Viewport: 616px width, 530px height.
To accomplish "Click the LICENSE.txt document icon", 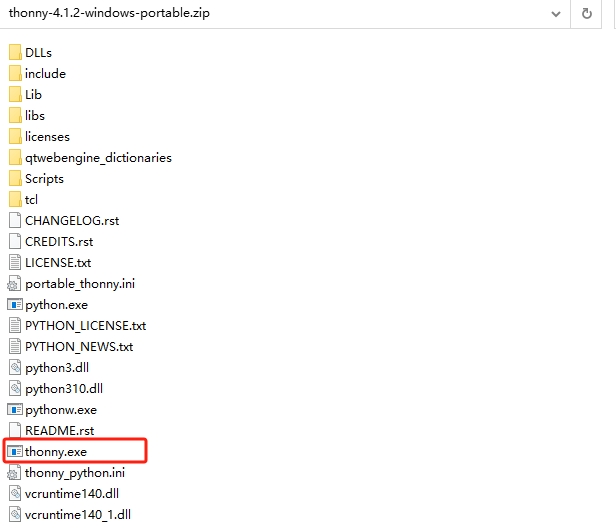I will tap(15, 262).
